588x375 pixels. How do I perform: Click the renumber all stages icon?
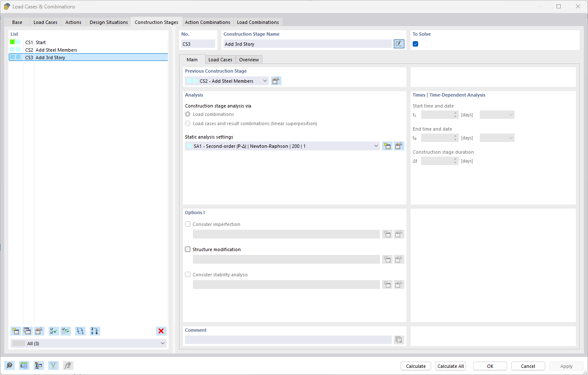[x=80, y=331]
